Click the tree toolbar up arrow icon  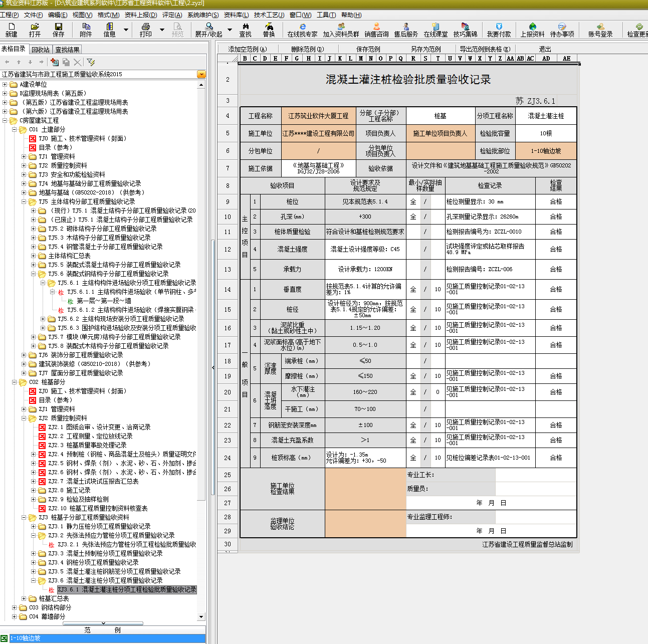pyautogui.click(x=19, y=62)
